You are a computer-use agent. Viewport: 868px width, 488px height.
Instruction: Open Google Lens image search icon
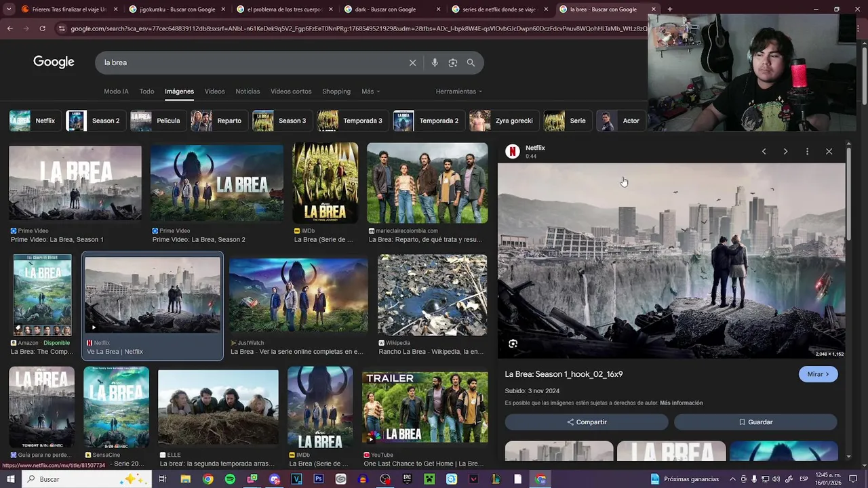[x=453, y=62]
